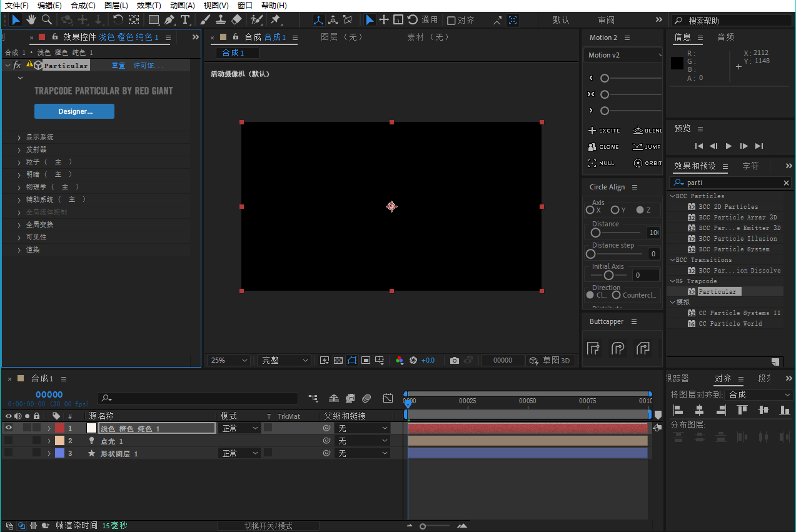The height and width of the screenshot is (532, 796).
Task: Click the region of interest icon
Action: 366,361
